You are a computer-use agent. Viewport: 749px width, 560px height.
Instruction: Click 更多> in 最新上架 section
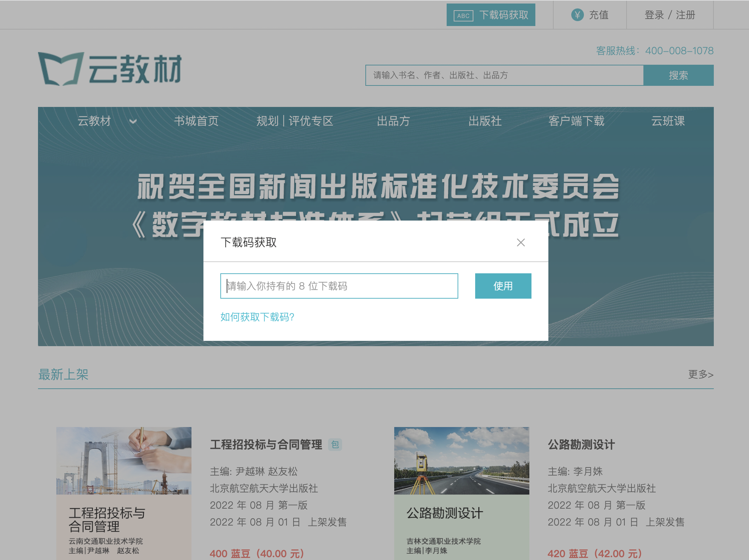point(701,374)
